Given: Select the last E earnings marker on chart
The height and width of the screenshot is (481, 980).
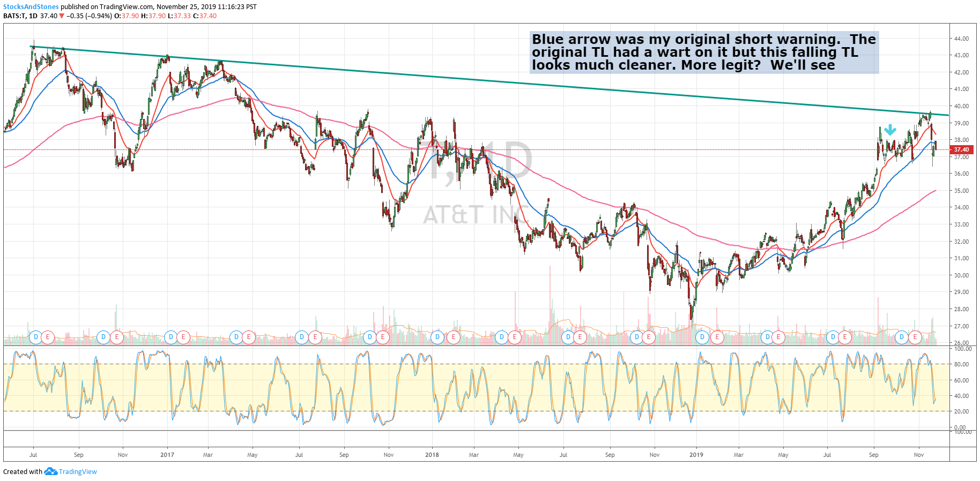Looking at the screenshot, I should [x=915, y=337].
